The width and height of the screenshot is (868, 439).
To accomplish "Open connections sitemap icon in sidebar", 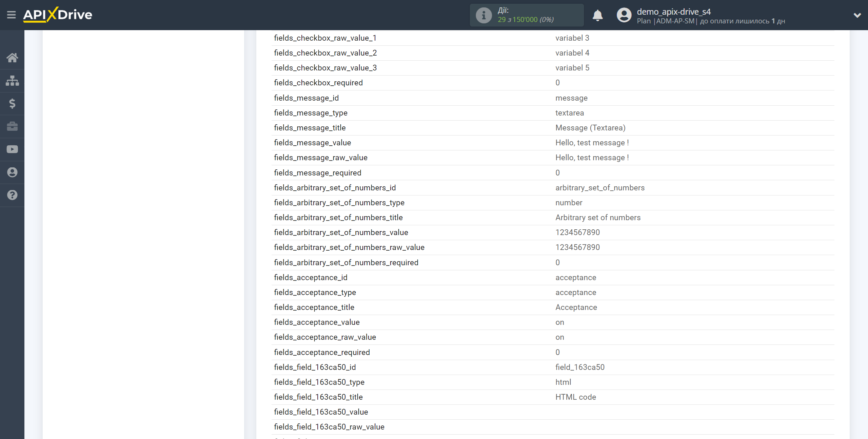I will [x=12, y=81].
